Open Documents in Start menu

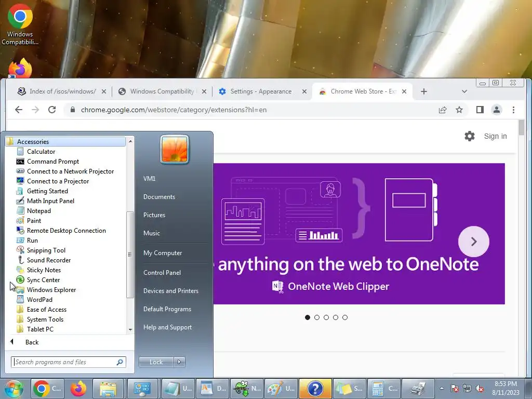159,197
